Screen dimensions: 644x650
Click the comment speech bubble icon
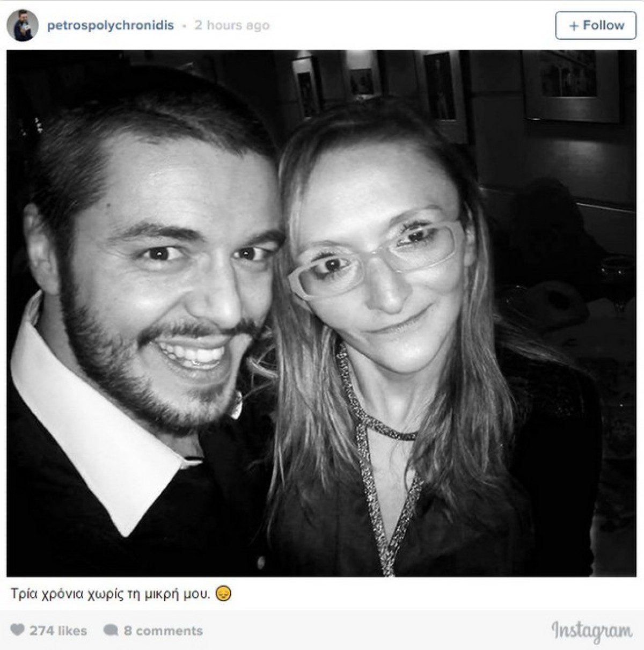click(111, 630)
